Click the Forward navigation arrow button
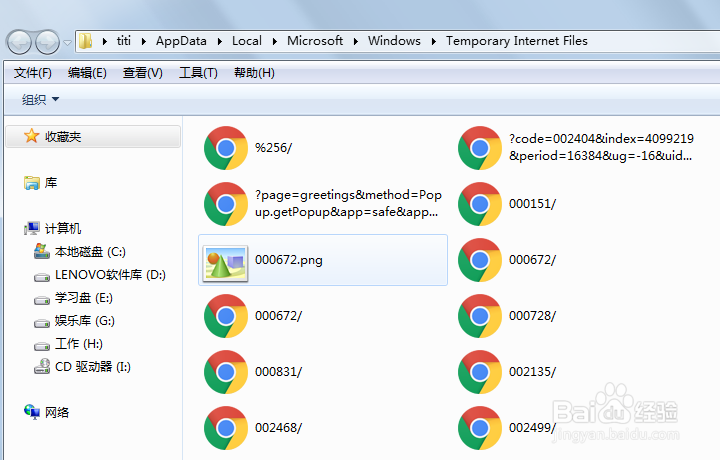 click(47, 43)
